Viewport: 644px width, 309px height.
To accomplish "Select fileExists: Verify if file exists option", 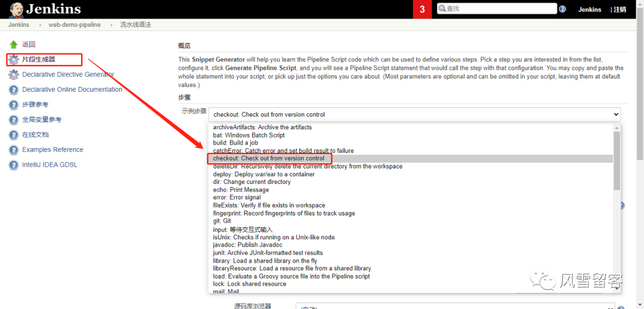I will pos(411,205).
